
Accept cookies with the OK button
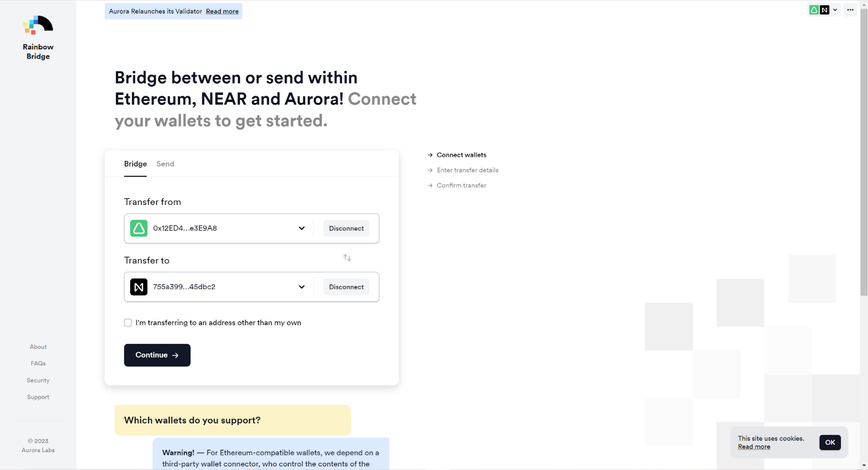tap(830, 442)
